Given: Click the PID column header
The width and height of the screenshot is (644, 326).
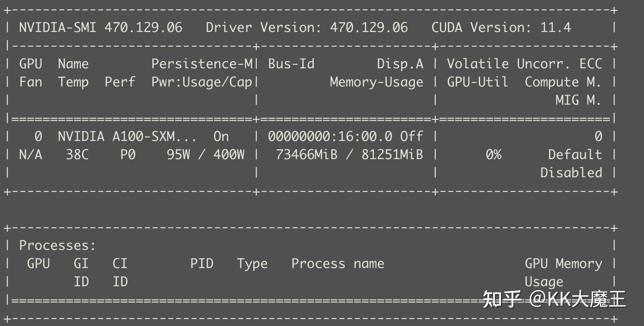Looking at the screenshot, I should click(201, 264).
